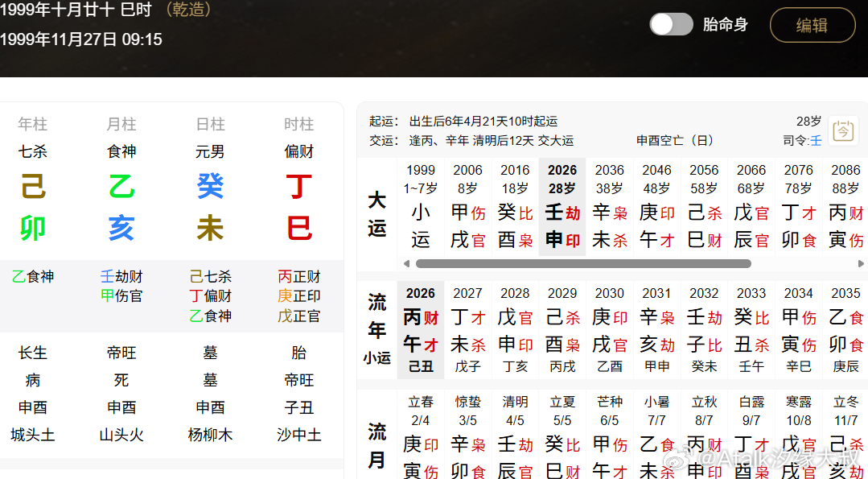Click the 山头火 nayin label
This screenshot has height=479, width=868.
pyautogui.click(x=121, y=435)
